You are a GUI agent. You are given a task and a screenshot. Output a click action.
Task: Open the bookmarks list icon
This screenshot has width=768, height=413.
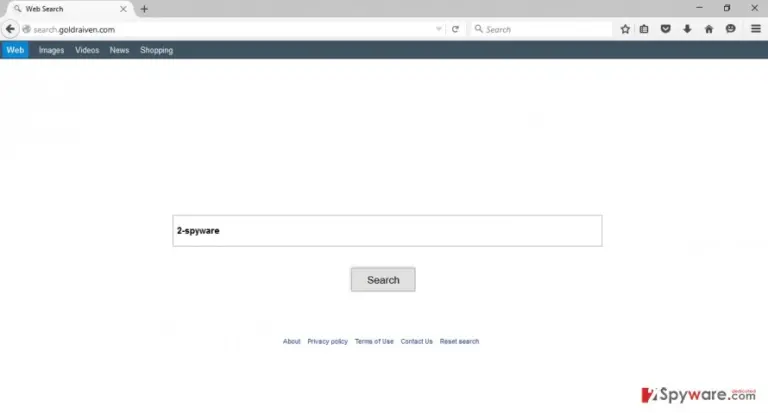coord(644,29)
